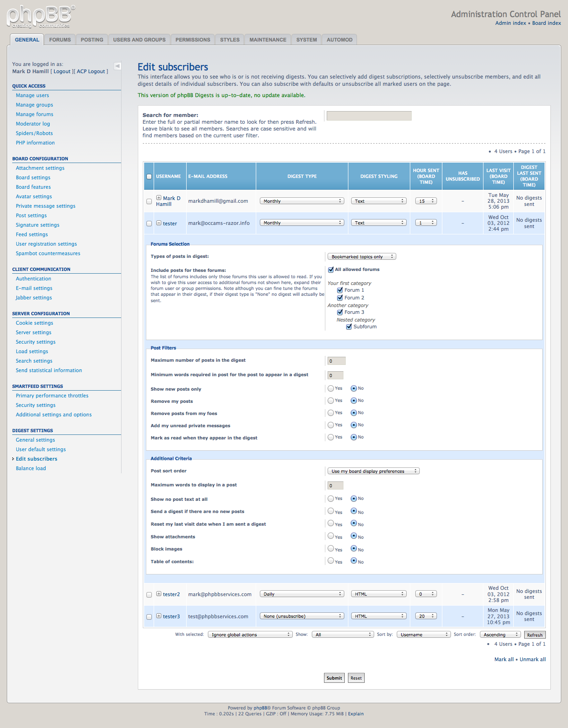
Task: Open Post sort order dropdown
Action: 373,471
